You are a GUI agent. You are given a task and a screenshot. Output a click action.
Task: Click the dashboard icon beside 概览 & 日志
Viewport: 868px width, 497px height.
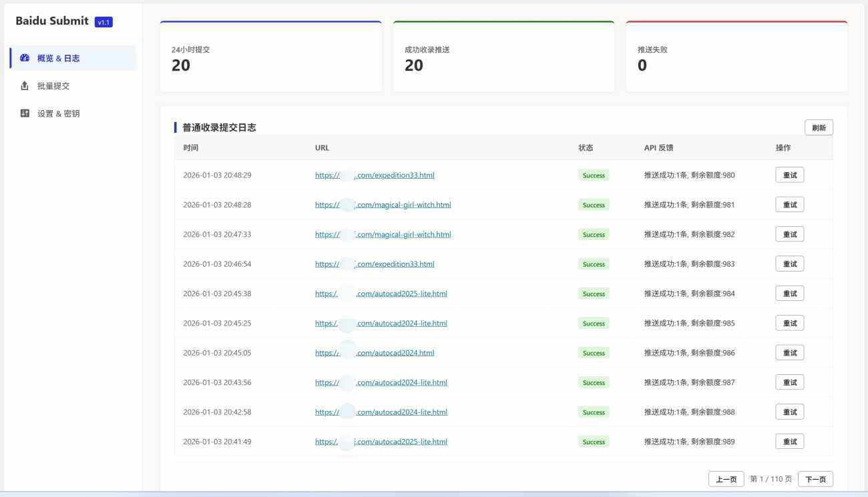[25, 58]
